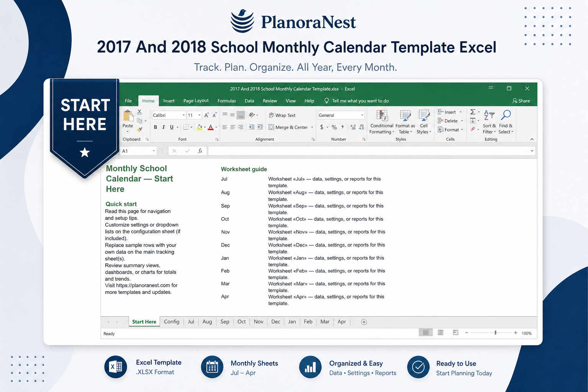The height and width of the screenshot is (392, 588).
Task: Apply Comma Style format
Action: click(x=343, y=127)
